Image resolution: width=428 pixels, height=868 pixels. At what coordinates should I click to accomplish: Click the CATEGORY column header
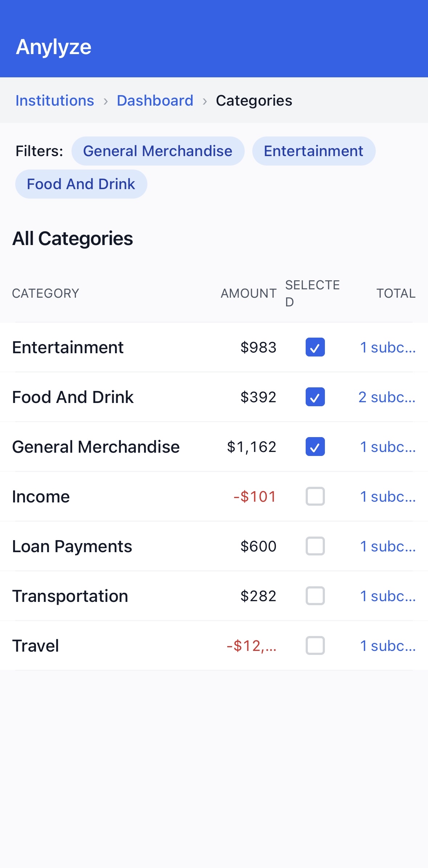tap(46, 293)
